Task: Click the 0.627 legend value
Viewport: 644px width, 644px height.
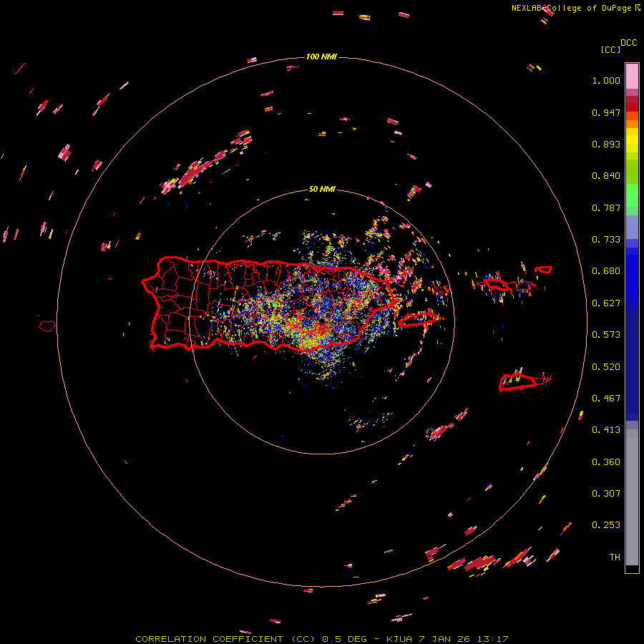Action: (x=606, y=303)
